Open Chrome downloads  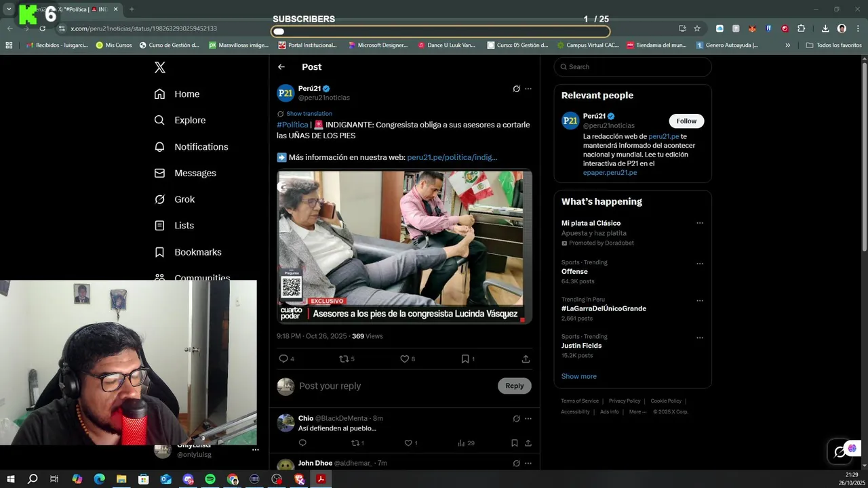(x=825, y=28)
